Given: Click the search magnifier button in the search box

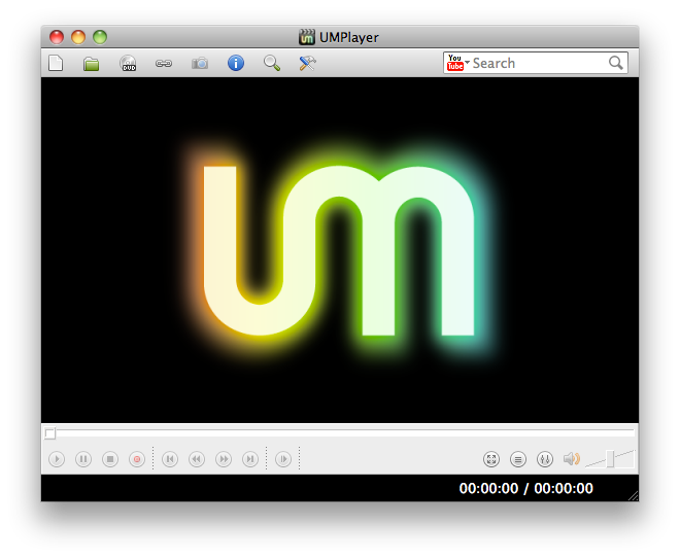Looking at the screenshot, I should 615,63.
